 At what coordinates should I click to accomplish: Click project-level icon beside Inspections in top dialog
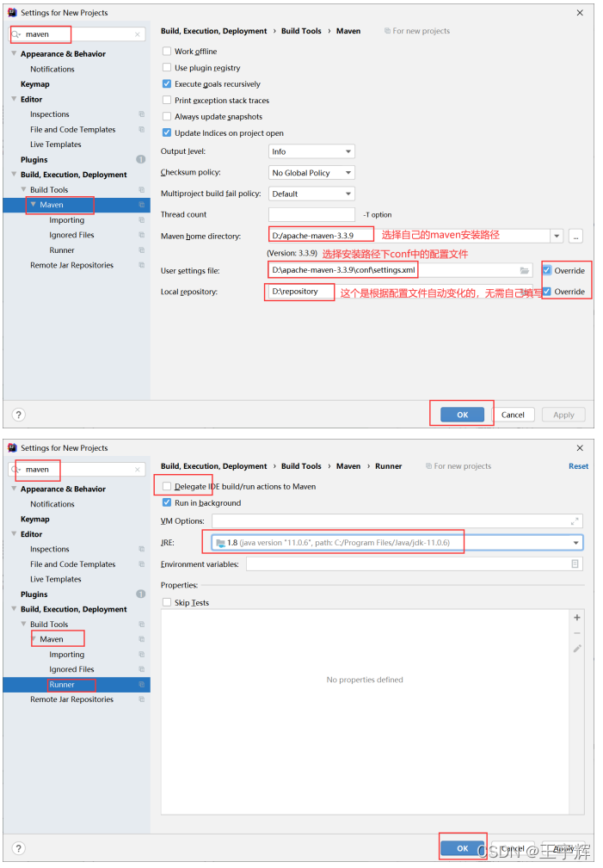pos(142,114)
